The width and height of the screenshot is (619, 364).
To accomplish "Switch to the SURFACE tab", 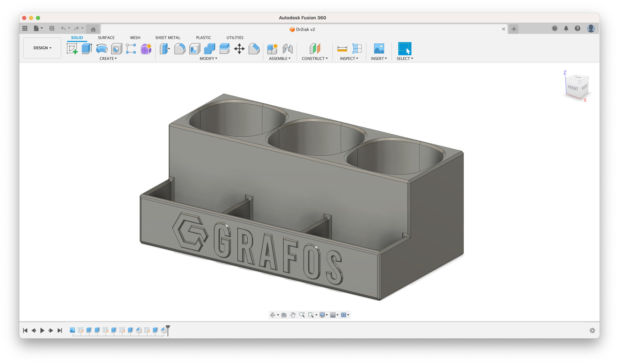I will (x=106, y=37).
